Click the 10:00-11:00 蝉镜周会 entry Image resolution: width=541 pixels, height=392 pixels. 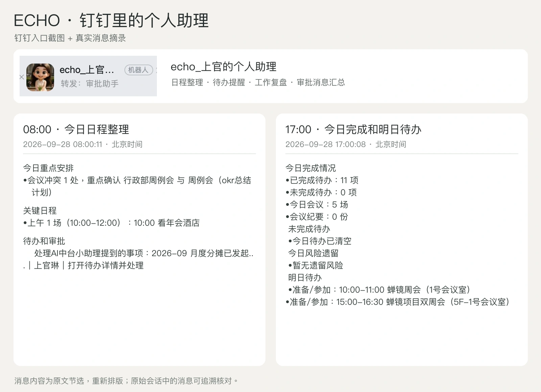tap(380, 290)
